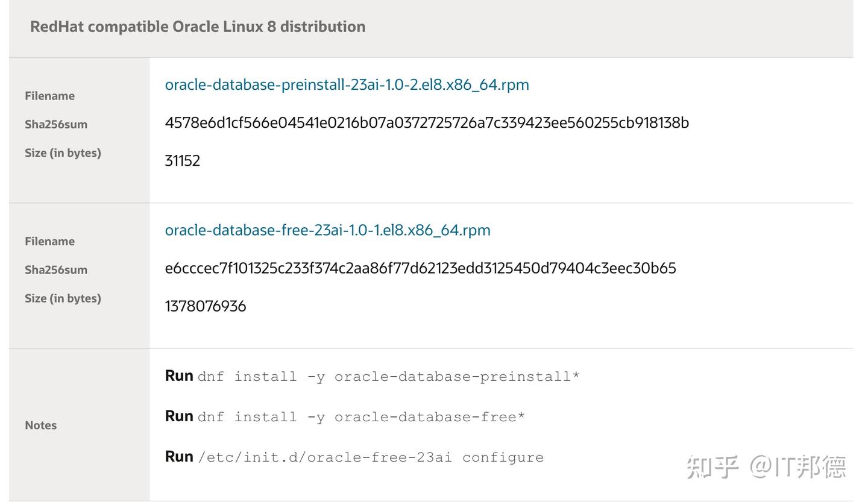Viewport: 868px width, 502px height.
Task: Click the dnf install oracle-database-free* command
Action: tap(361, 417)
